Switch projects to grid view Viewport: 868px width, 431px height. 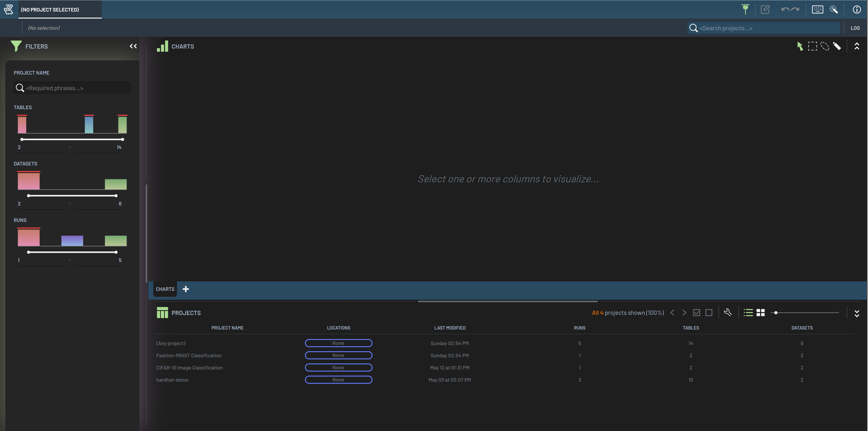click(x=760, y=313)
